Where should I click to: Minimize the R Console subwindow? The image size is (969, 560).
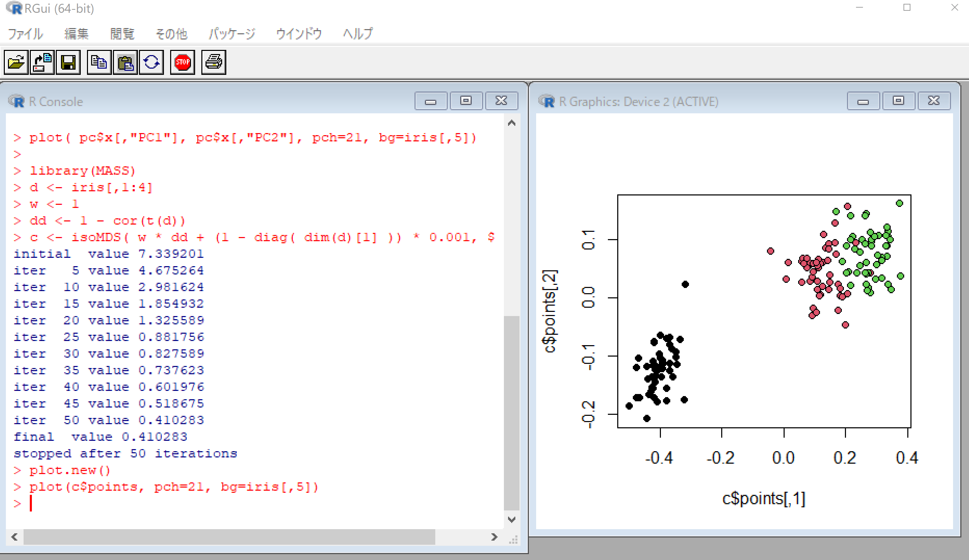431,101
